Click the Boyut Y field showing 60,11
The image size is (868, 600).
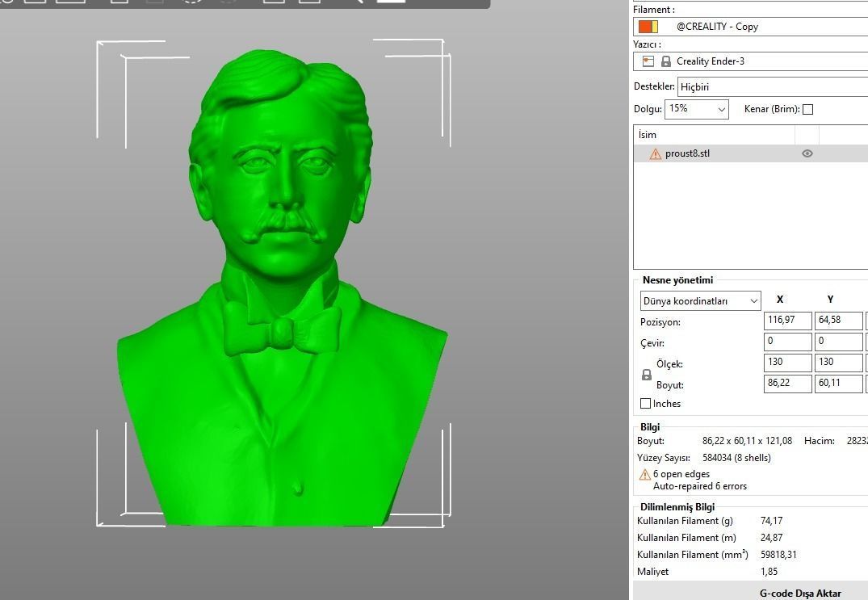839,384
